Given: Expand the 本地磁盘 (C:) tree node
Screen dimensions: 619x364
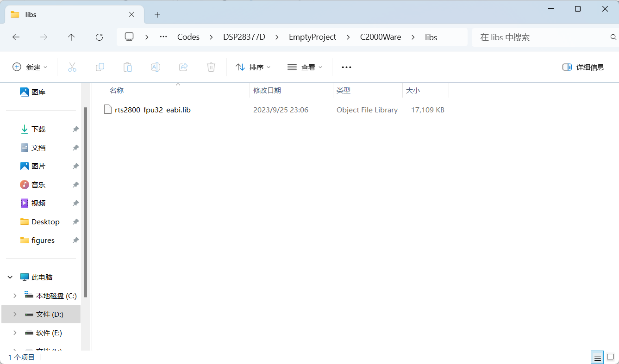Looking at the screenshot, I should pyautogui.click(x=15, y=296).
